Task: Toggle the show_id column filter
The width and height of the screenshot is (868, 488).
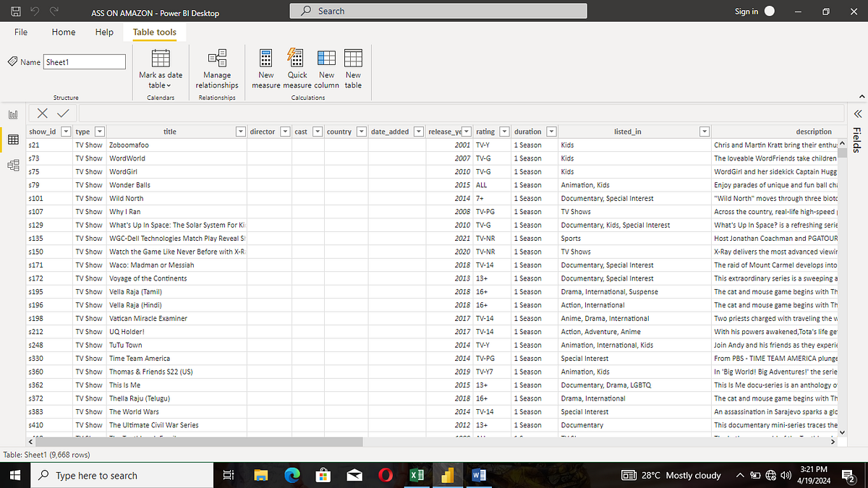Action: click(x=66, y=131)
